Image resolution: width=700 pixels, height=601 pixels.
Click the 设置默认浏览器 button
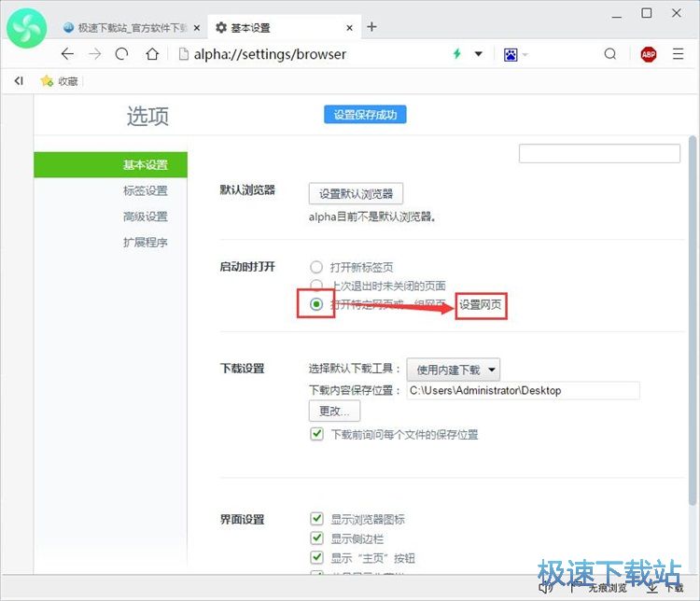click(356, 194)
